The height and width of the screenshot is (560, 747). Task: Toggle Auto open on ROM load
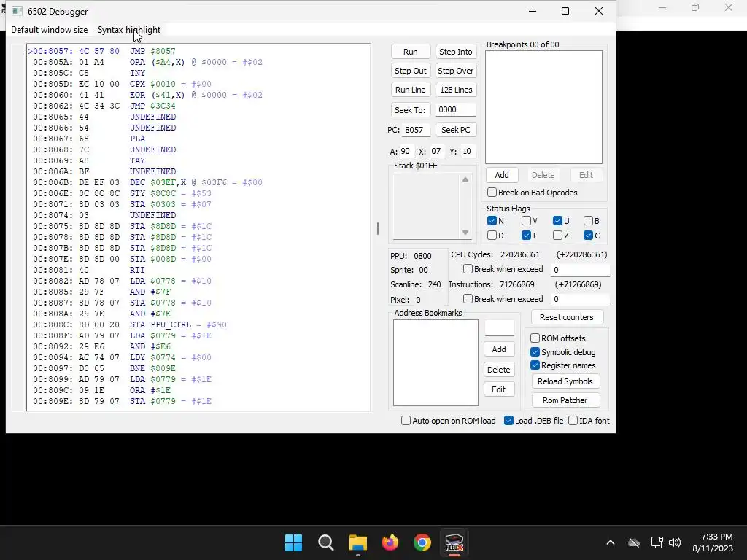449,421
